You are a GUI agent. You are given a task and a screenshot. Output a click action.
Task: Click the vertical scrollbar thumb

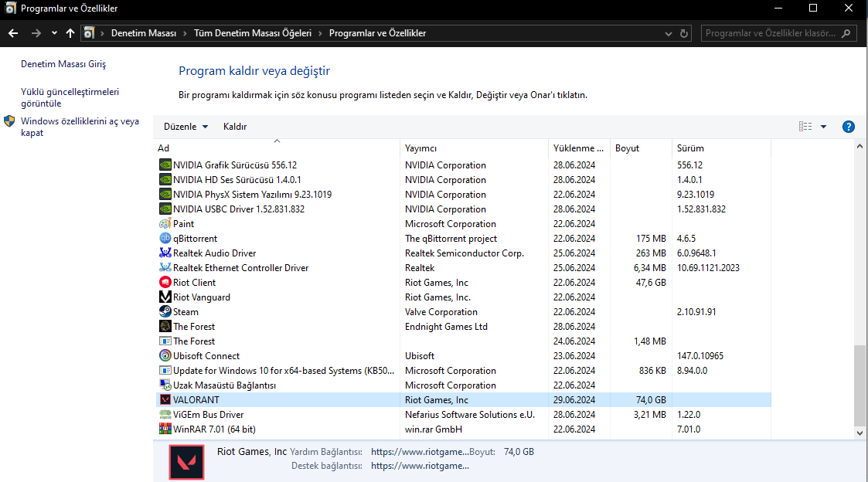click(x=859, y=385)
